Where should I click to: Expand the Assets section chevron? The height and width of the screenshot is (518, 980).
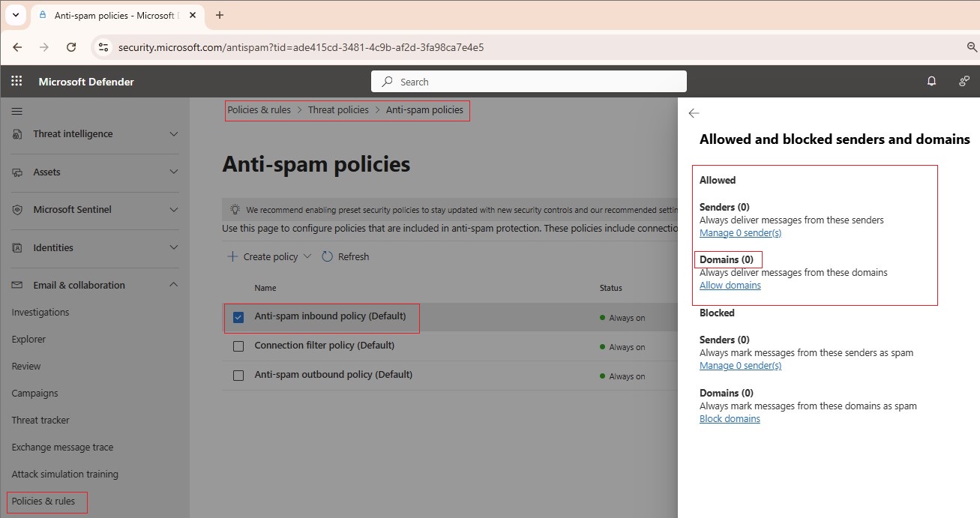tap(174, 172)
